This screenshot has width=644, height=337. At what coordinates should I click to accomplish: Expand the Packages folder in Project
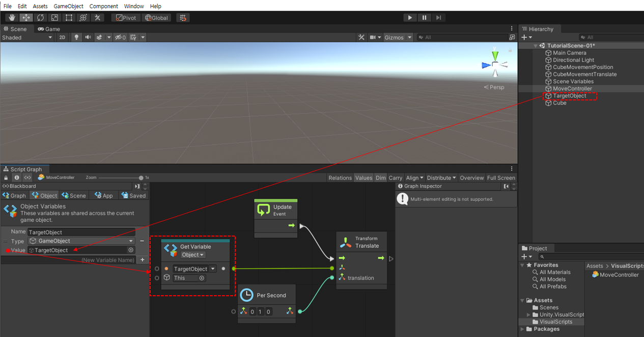pos(522,329)
